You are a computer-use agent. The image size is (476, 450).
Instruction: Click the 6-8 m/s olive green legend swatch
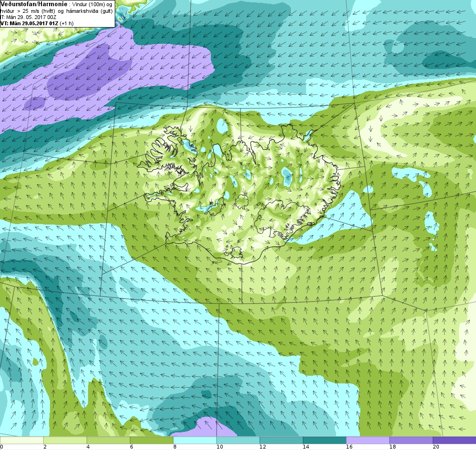(151, 440)
